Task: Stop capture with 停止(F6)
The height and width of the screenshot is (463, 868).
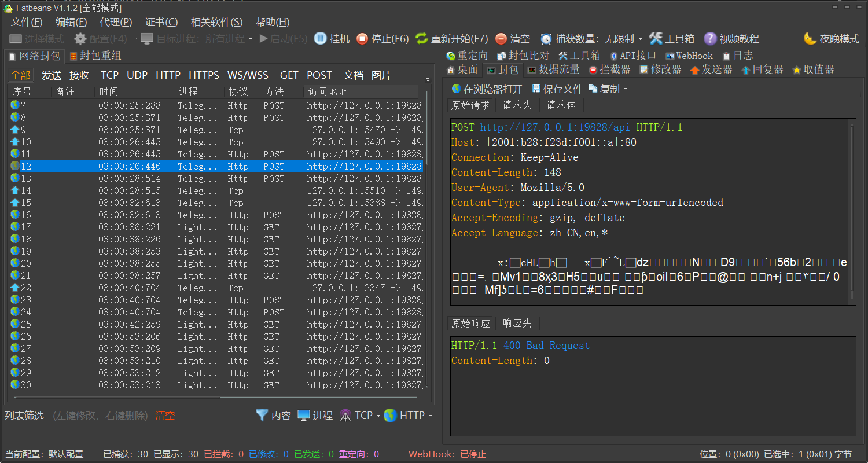Action: tap(382, 39)
